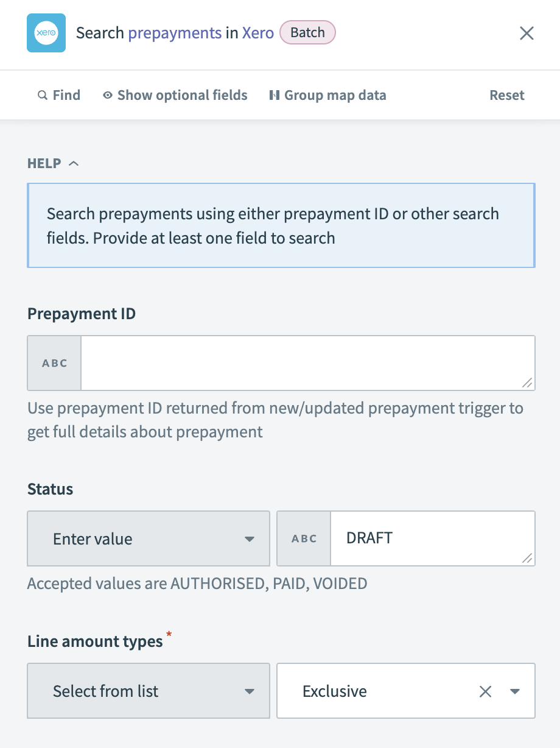Toggle Show optional fields
Image resolution: width=560 pixels, height=748 pixels.
coord(181,95)
